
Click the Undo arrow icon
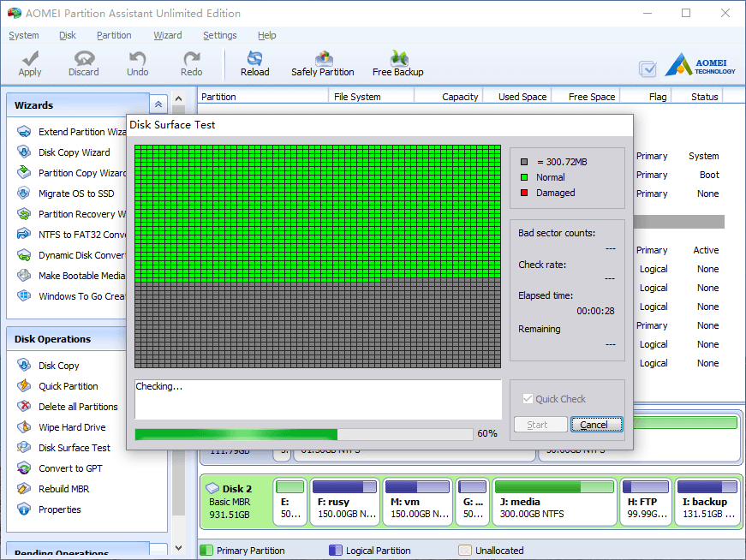click(138, 58)
